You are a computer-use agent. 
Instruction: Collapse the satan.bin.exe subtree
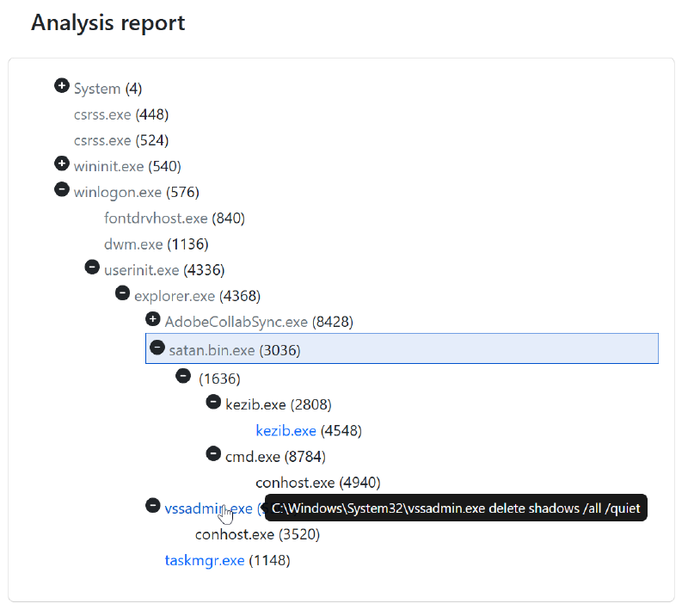pos(157,348)
